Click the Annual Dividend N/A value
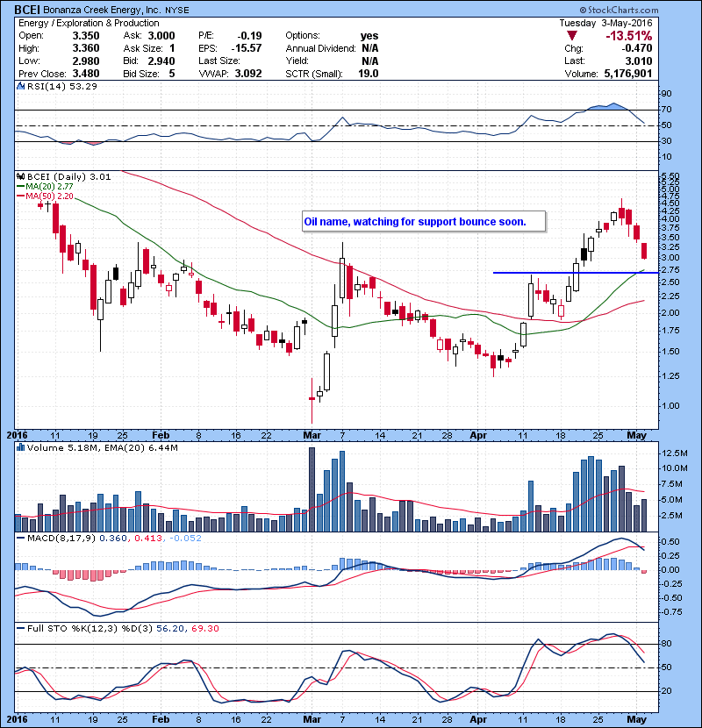The height and width of the screenshot is (728, 702). point(369,48)
